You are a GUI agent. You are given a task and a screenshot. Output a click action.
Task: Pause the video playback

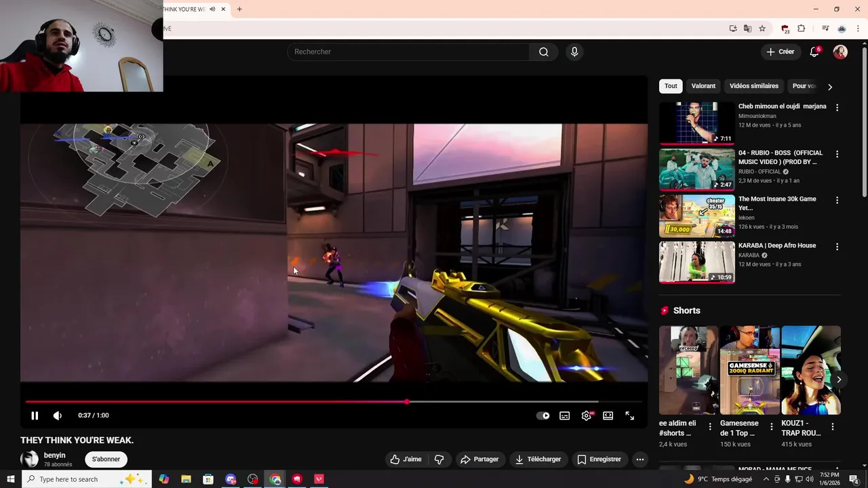coord(35,415)
